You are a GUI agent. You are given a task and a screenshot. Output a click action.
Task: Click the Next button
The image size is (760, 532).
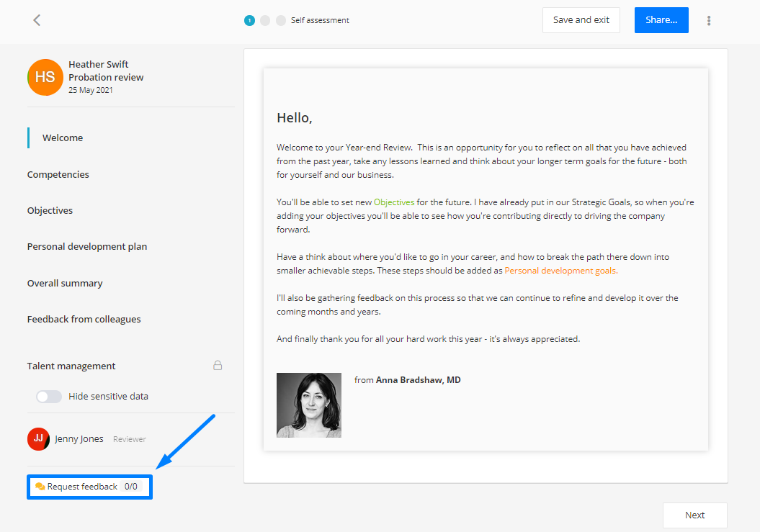tap(694, 515)
